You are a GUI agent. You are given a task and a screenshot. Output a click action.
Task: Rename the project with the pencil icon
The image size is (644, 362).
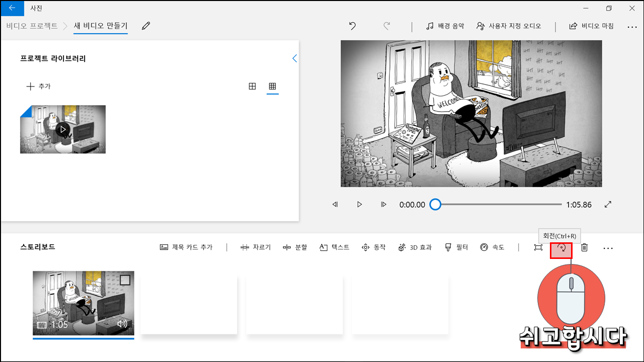[x=146, y=26]
